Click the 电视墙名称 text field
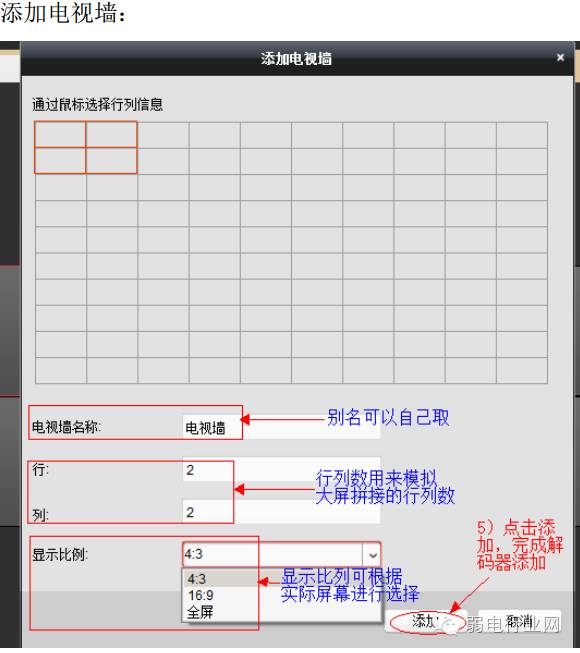 tap(281, 427)
